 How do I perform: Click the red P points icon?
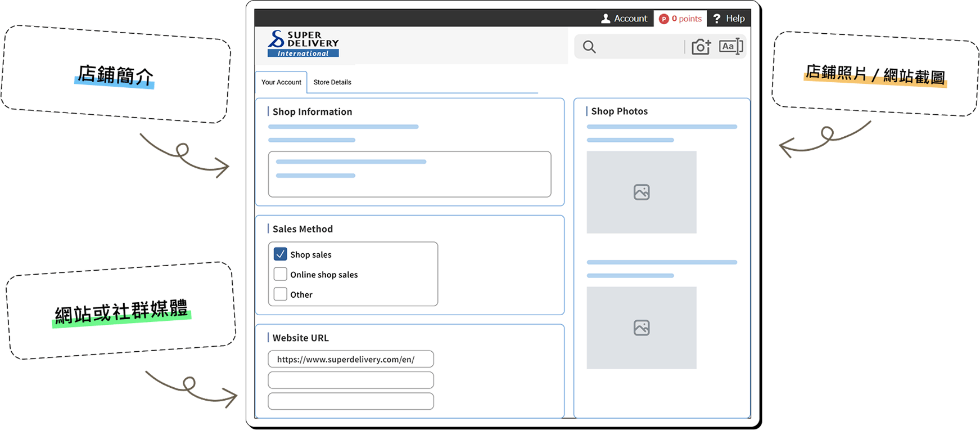coord(664,19)
